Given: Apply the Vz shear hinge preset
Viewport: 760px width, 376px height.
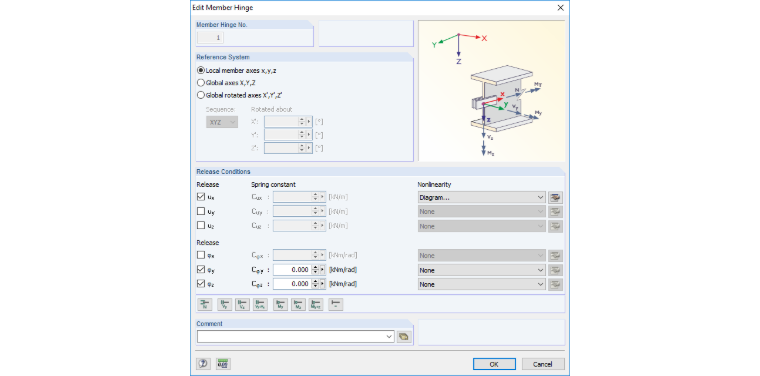Looking at the screenshot, I should (242, 304).
